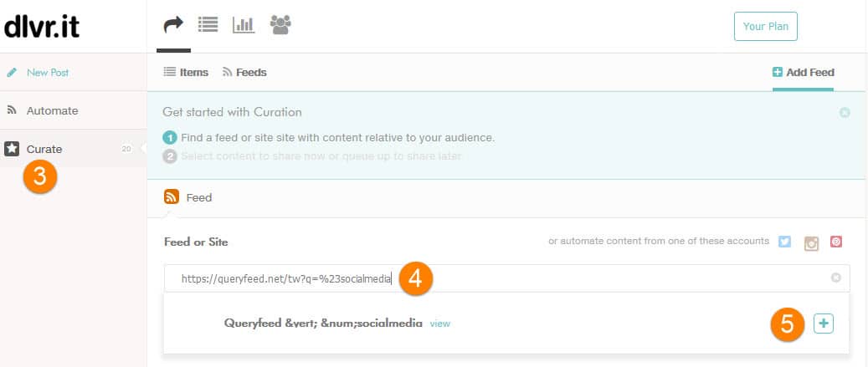Open the view link beside Queryfeed result
The width and height of the screenshot is (868, 367).
click(x=439, y=324)
